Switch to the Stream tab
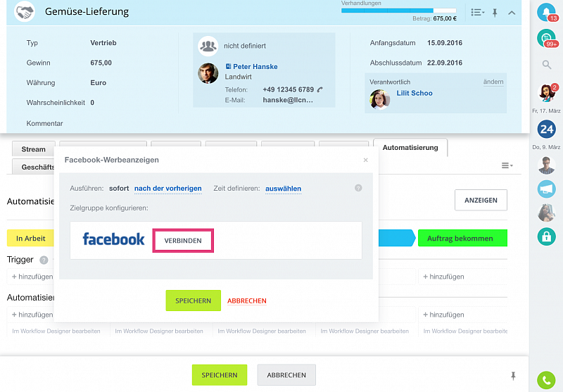Screen dimensions: 563x392 [33, 149]
